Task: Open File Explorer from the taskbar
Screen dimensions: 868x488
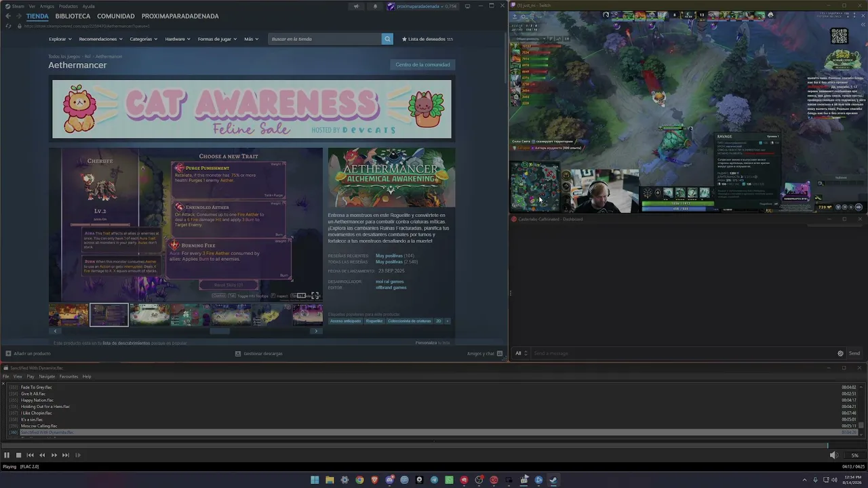Action: pyautogui.click(x=330, y=480)
